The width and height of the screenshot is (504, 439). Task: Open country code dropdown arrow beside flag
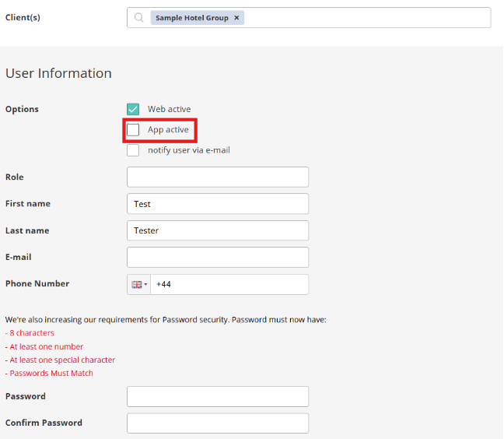145,285
